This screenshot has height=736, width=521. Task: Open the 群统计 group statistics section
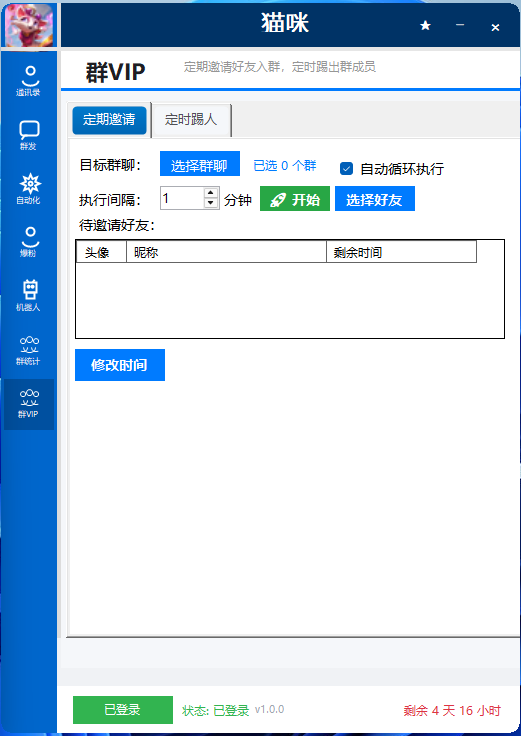[29, 350]
